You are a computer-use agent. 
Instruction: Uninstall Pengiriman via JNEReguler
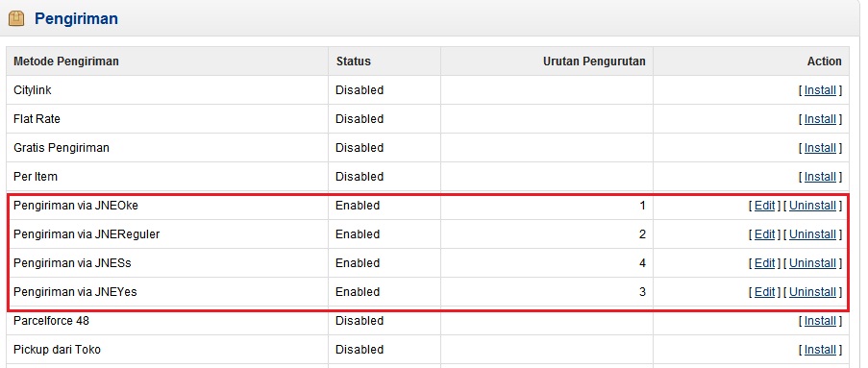pos(812,234)
